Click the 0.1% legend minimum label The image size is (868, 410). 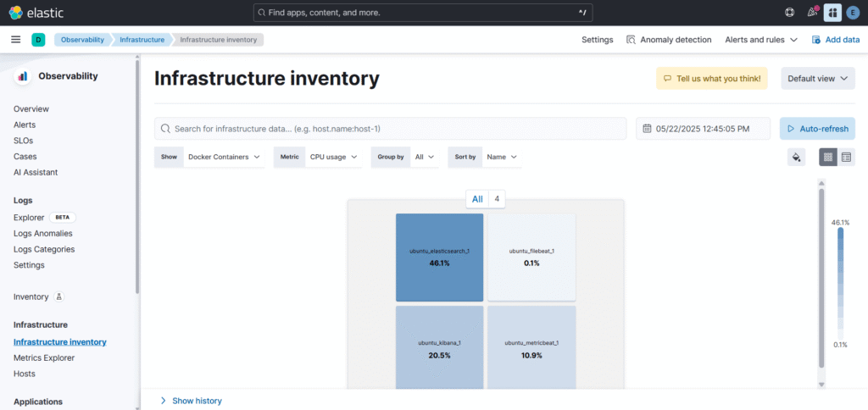tap(840, 345)
